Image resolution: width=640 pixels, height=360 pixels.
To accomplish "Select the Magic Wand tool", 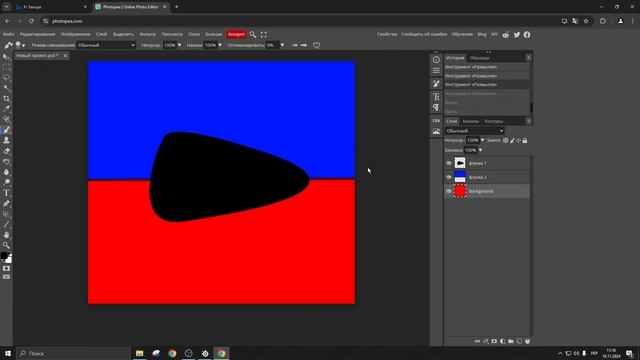I will click(6, 88).
